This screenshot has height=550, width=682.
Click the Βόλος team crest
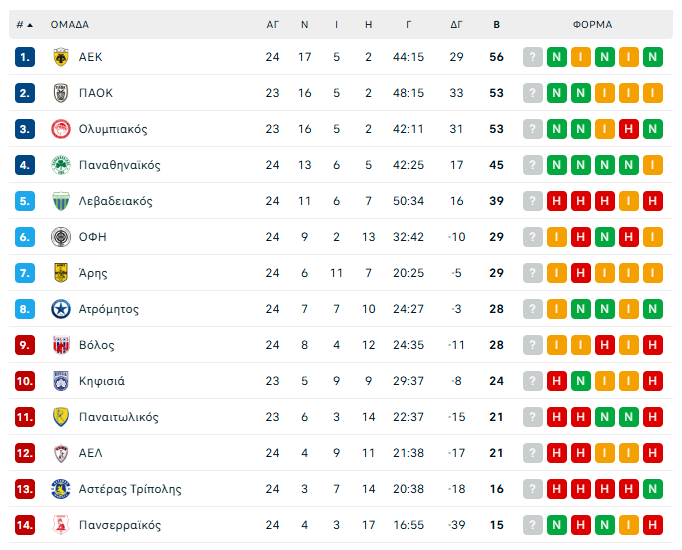pyautogui.click(x=60, y=345)
